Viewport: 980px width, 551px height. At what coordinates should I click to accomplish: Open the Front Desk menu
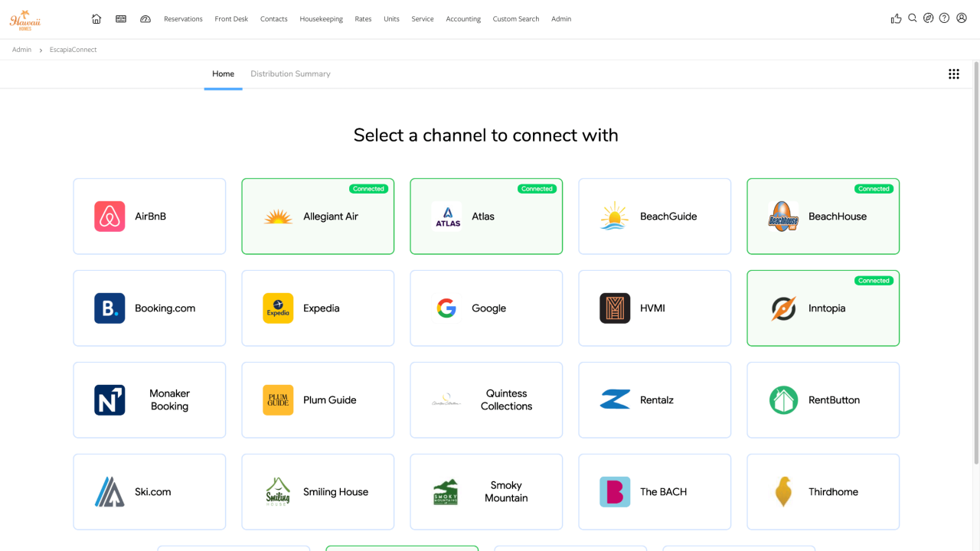(x=231, y=19)
